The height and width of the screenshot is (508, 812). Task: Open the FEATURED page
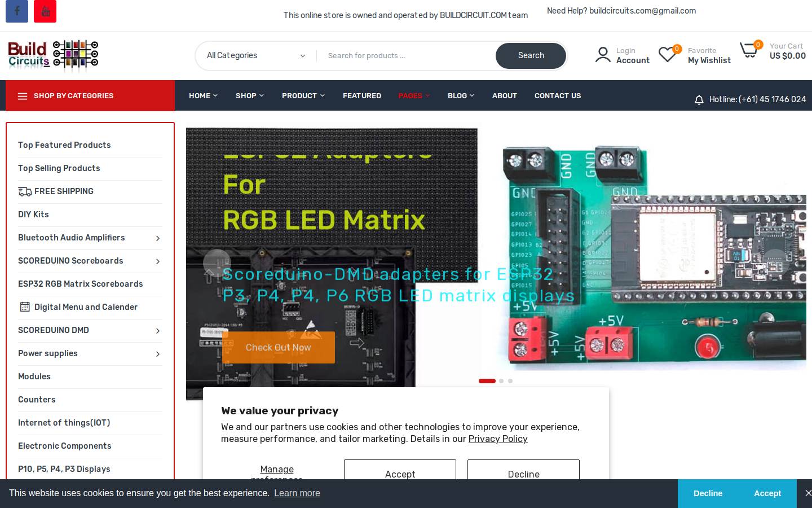(362, 96)
